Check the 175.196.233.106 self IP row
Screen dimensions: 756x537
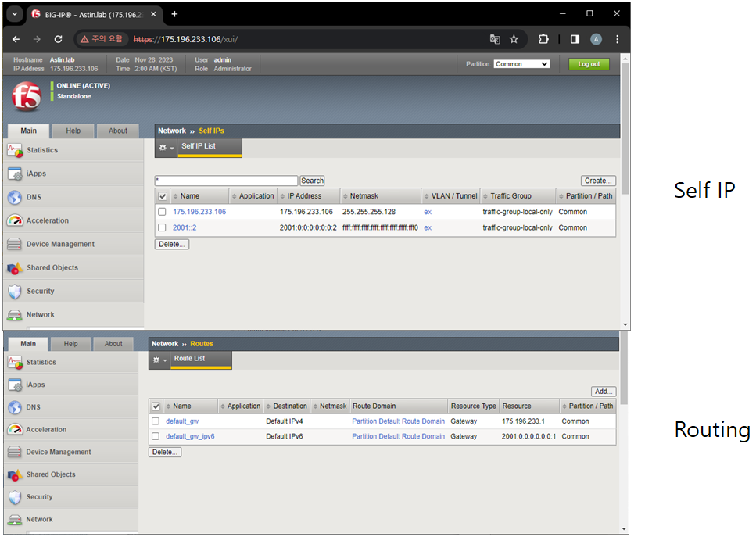[x=162, y=212]
